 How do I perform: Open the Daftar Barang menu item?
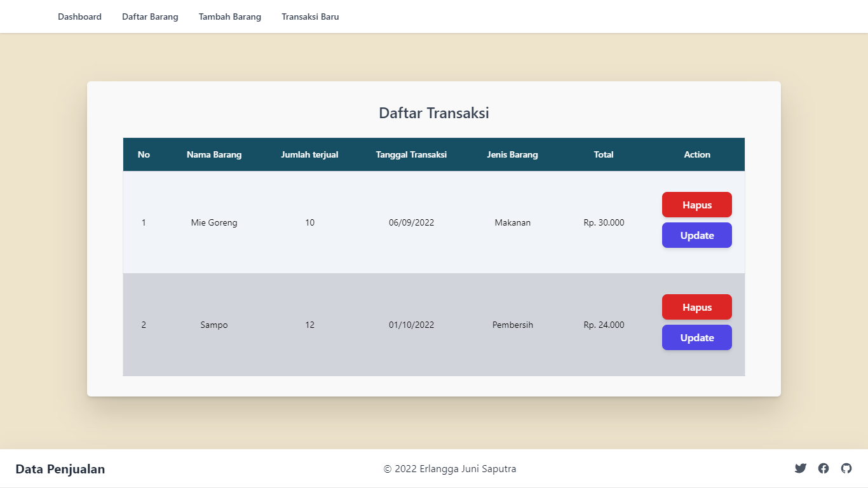tap(150, 17)
